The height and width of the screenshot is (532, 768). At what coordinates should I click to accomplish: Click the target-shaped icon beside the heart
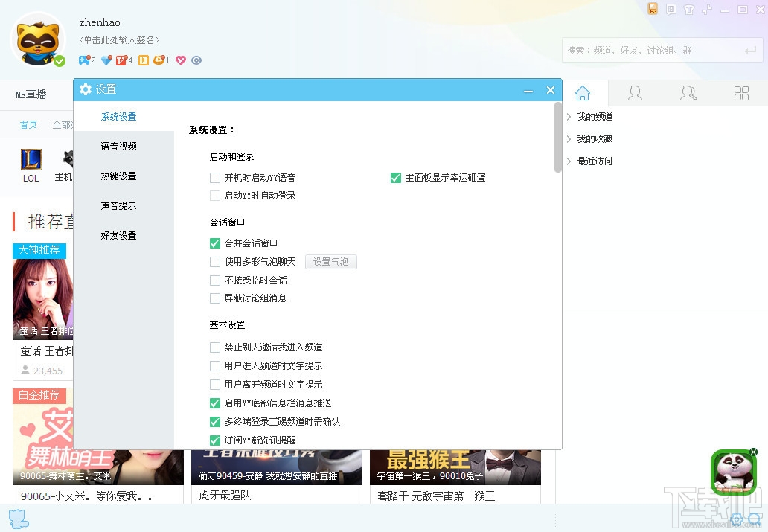pyautogui.click(x=195, y=60)
